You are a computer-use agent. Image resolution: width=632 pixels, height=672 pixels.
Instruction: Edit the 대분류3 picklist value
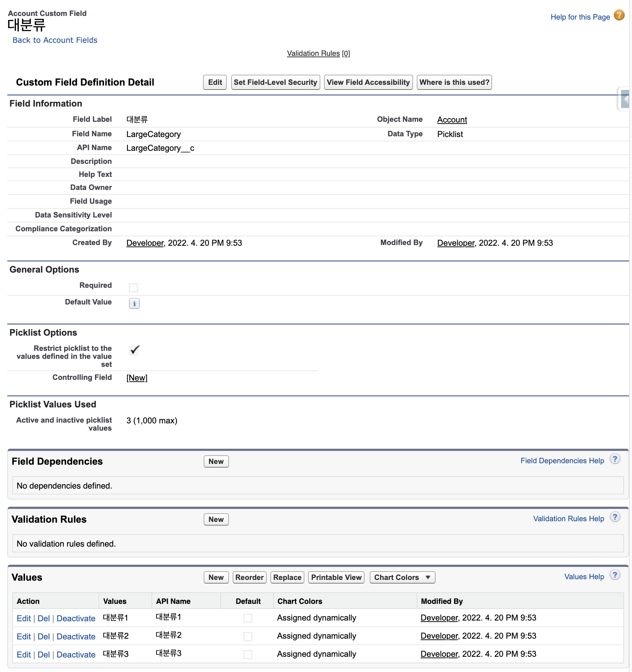click(x=24, y=655)
